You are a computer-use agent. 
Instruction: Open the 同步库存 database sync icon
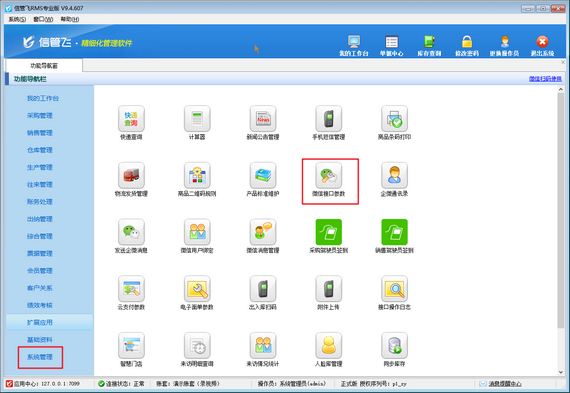tap(394, 346)
